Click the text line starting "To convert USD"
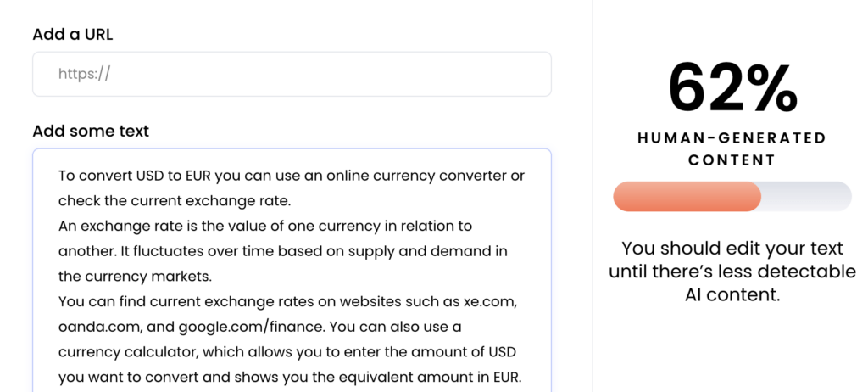This screenshot has width=868, height=392. (x=292, y=176)
